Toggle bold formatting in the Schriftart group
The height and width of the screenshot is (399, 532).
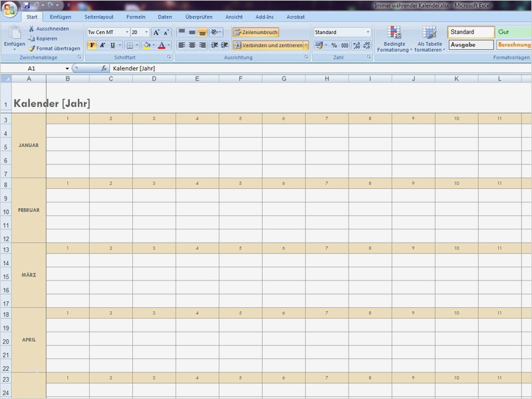(92, 45)
